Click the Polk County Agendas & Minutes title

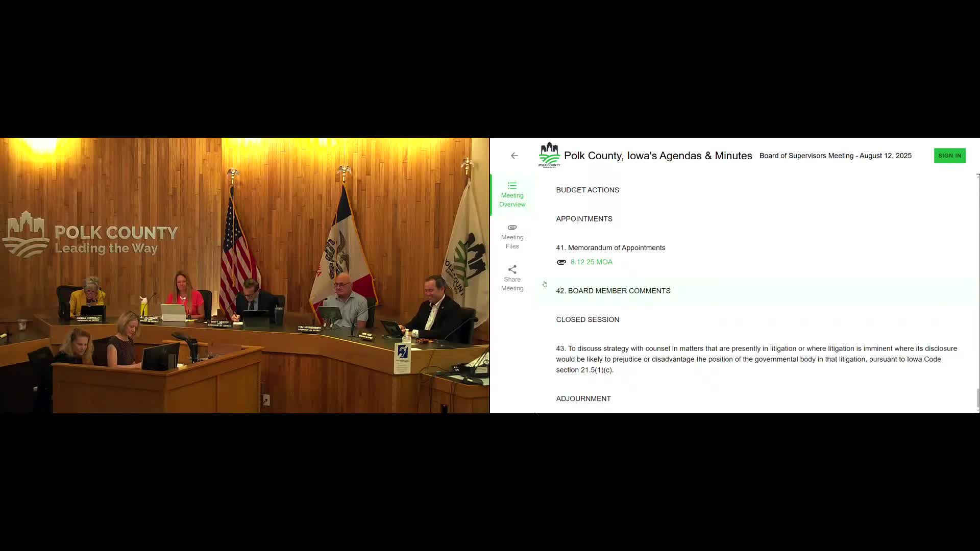coord(657,155)
